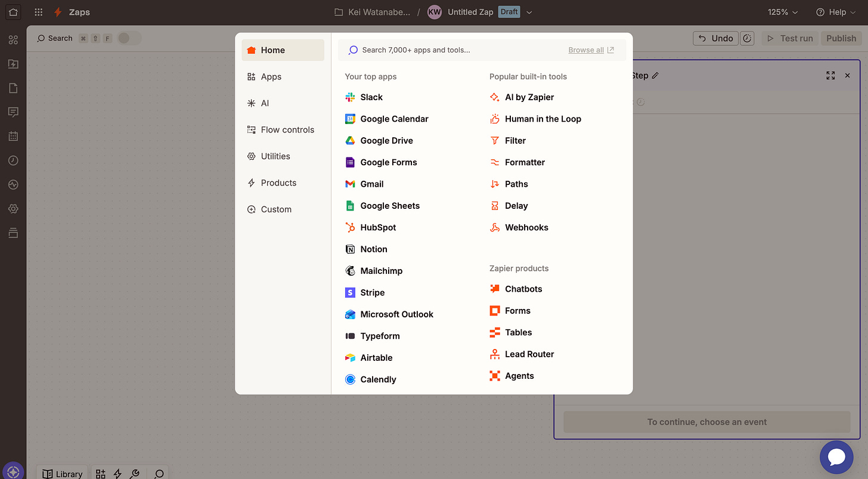Choose AI by Zapier tool

pyautogui.click(x=522, y=97)
